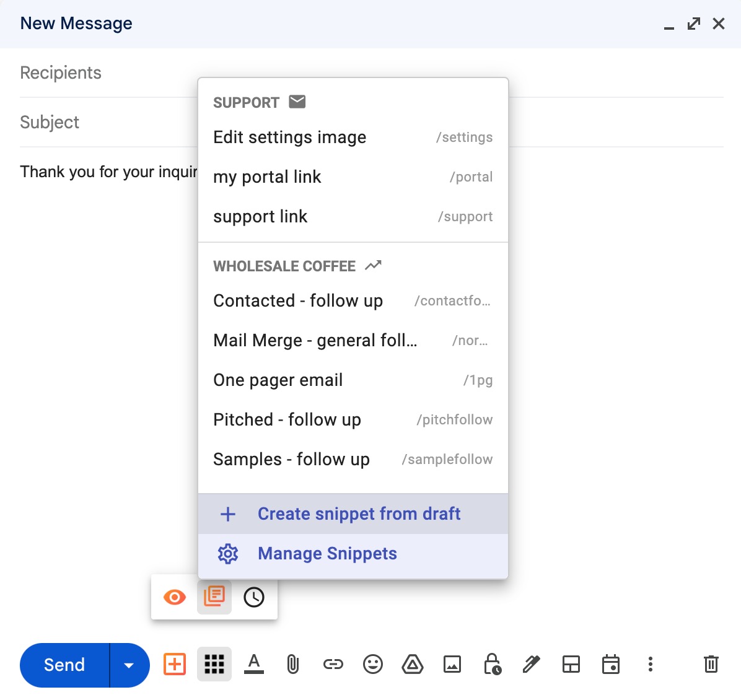Insert a file from Google Drive

(x=413, y=664)
